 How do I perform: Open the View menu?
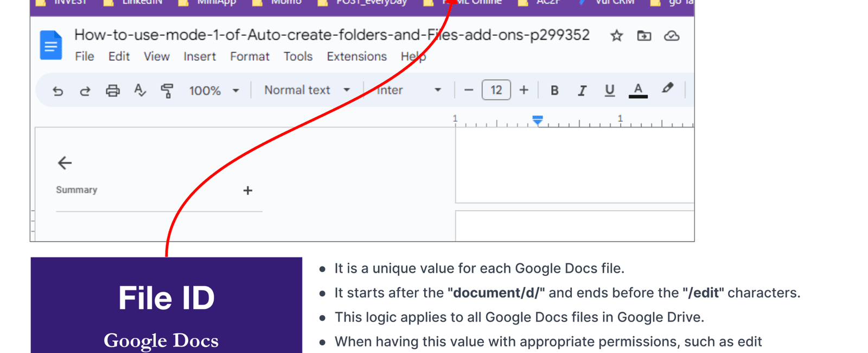click(156, 56)
